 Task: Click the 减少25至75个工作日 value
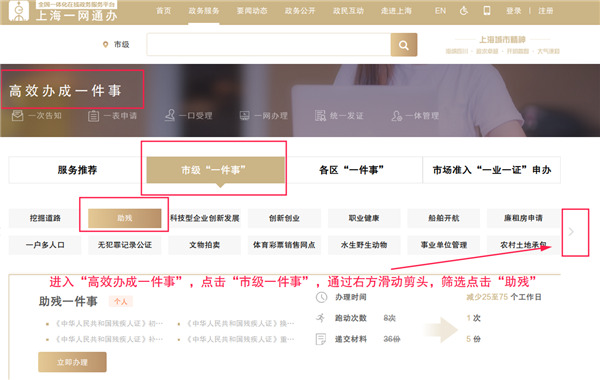(504, 297)
